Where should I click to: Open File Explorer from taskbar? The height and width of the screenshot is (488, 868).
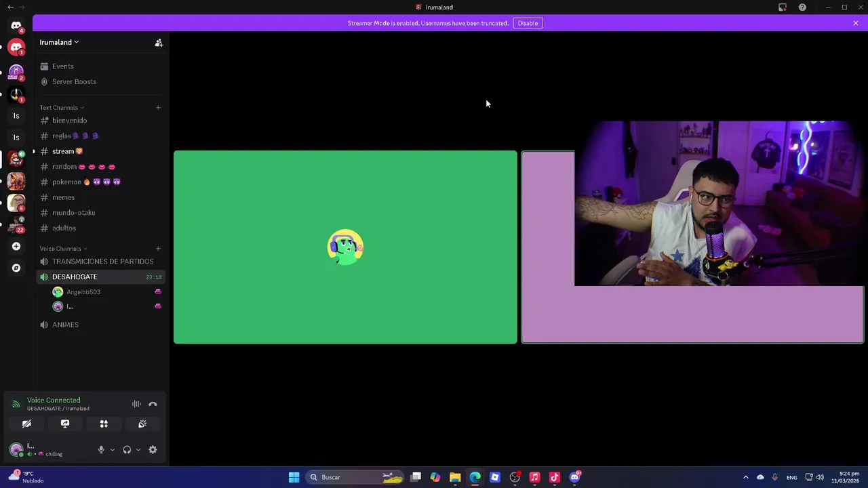(455, 477)
